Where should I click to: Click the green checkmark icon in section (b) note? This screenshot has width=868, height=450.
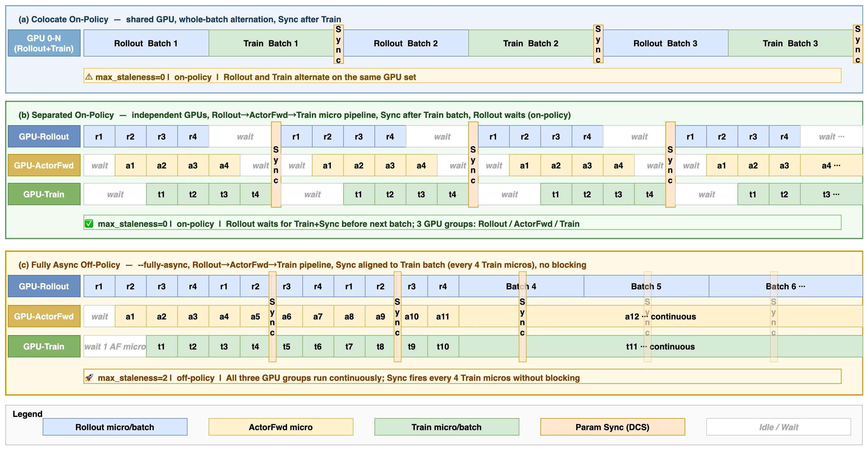tap(89, 224)
